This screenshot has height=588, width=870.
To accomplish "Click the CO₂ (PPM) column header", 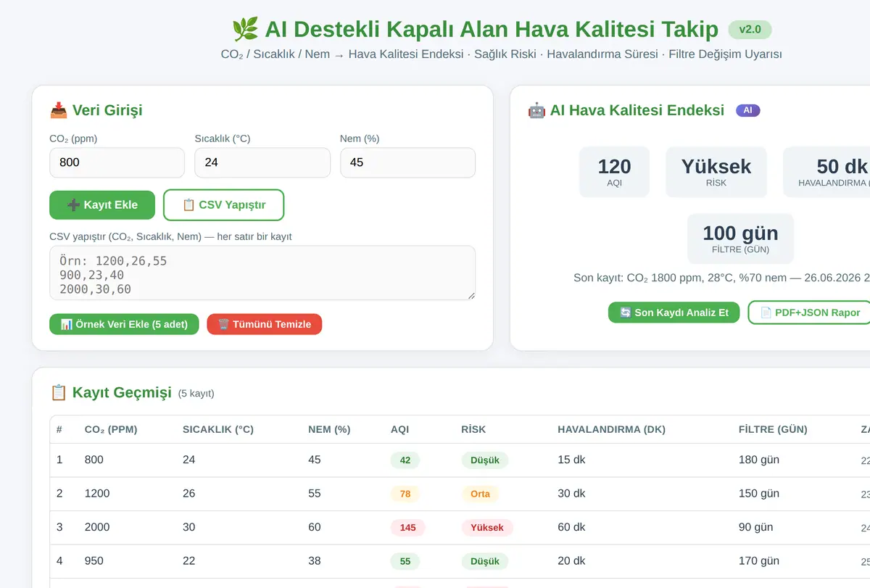I will pos(111,429).
